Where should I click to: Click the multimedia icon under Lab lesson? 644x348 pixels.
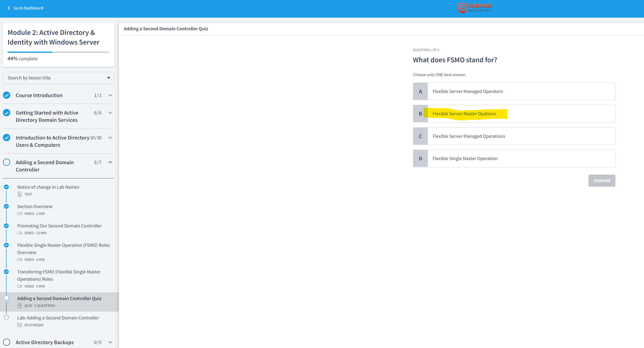[19, 325]
